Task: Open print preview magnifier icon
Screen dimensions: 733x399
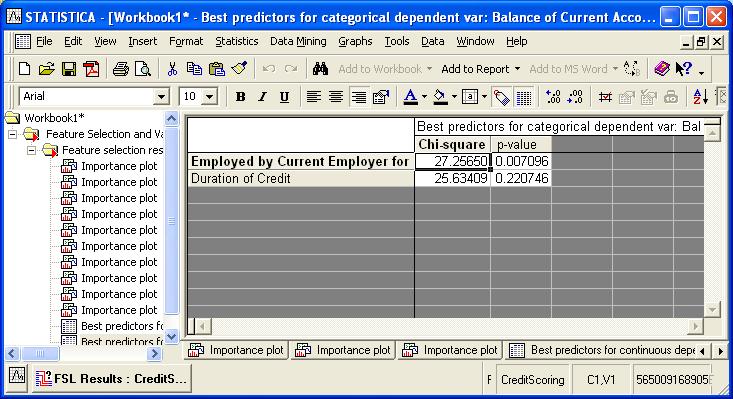Action: point(143,69)
